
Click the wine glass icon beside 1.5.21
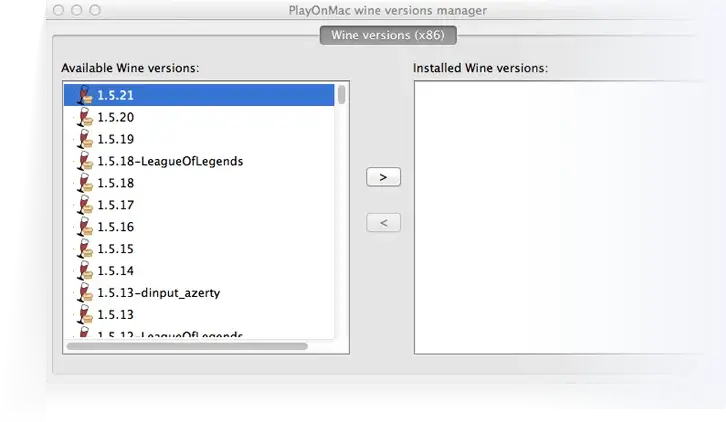point(85,95)
